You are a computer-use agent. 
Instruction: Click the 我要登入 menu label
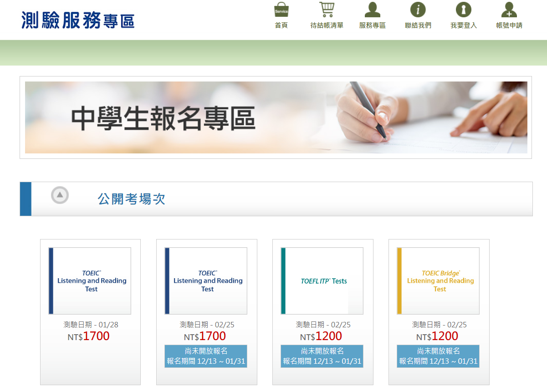[x=463, y=25]
